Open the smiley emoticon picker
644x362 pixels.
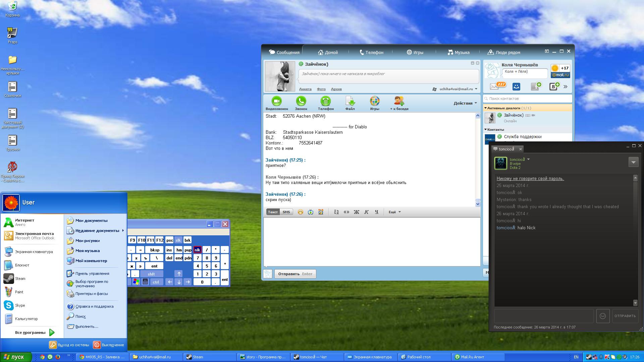click(301, 212)
